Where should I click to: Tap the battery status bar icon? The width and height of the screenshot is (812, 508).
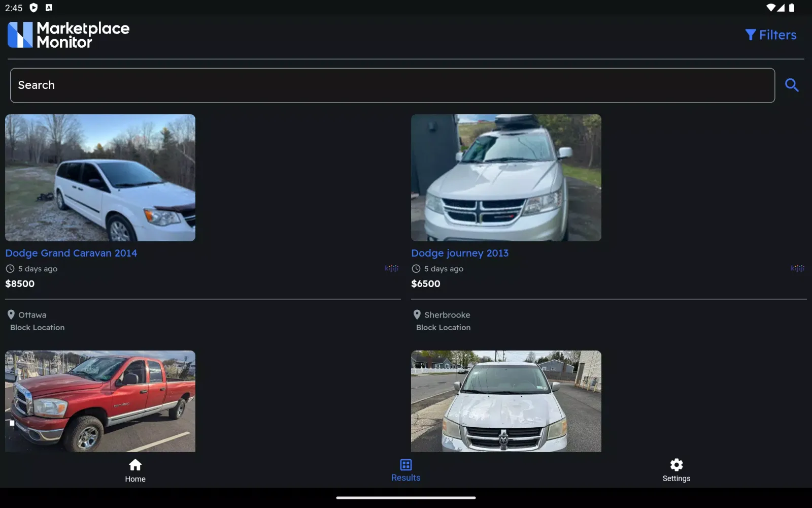pyautogui.click(x=792, y=8)
